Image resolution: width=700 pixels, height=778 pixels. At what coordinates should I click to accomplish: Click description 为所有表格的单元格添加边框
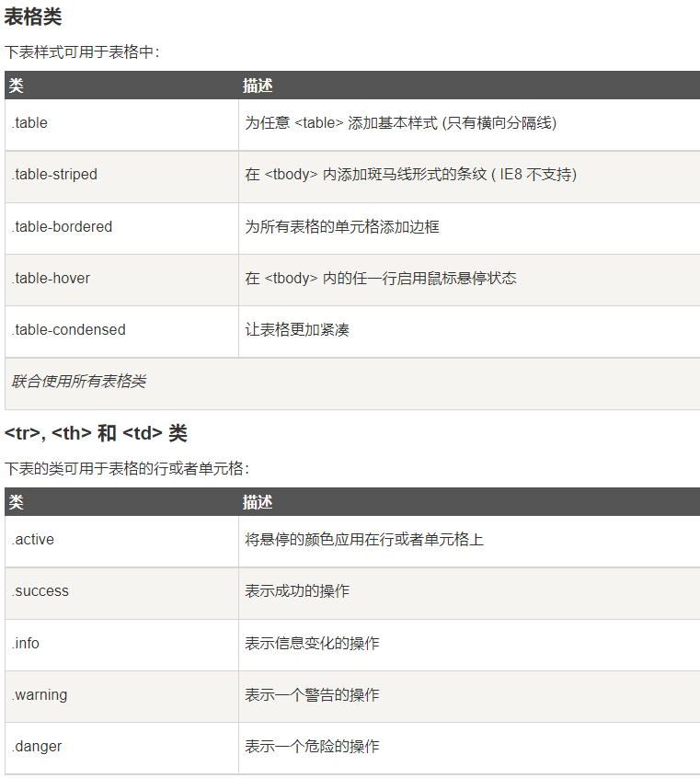tap(342, 226)
